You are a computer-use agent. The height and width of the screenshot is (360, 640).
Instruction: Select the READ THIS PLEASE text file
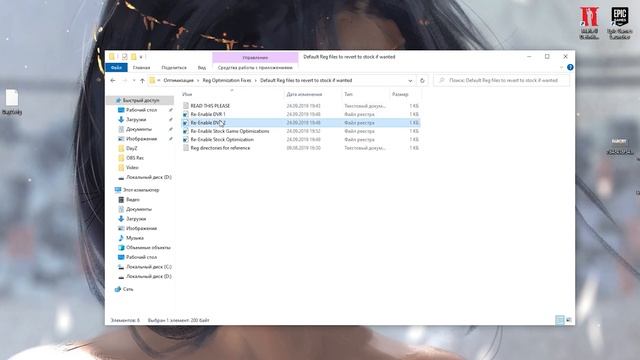[210, 106]
